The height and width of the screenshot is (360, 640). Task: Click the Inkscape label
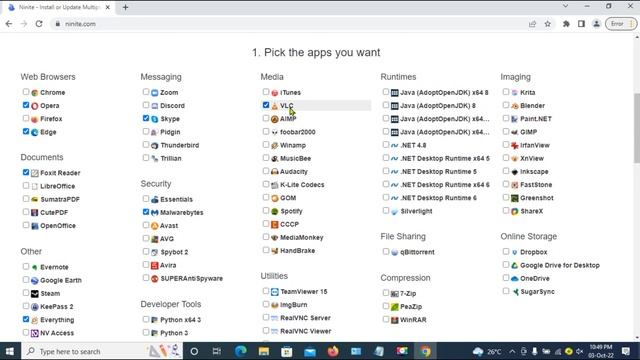coord(534,172)
